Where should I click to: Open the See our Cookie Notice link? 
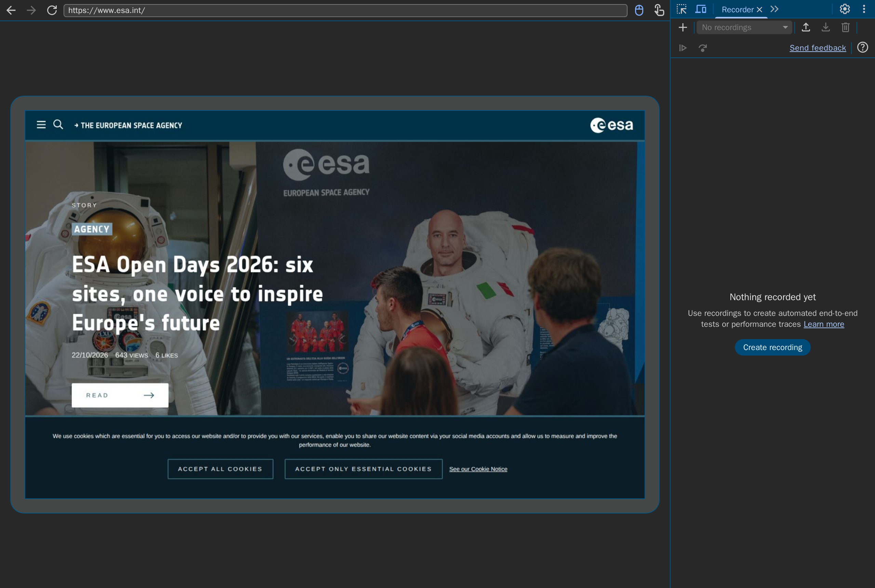click(x=478, y=469)
